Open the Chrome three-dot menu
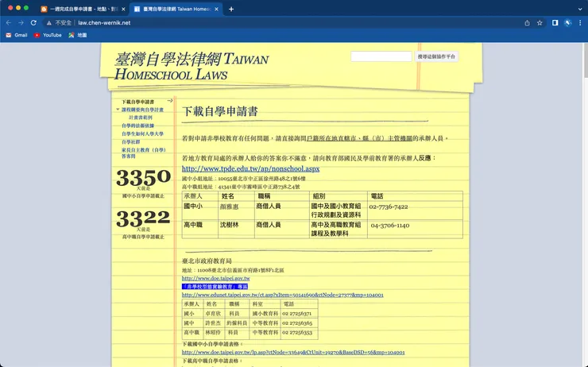Image resolution: width=588 pixels, height=367 pixels. [580, 23]
